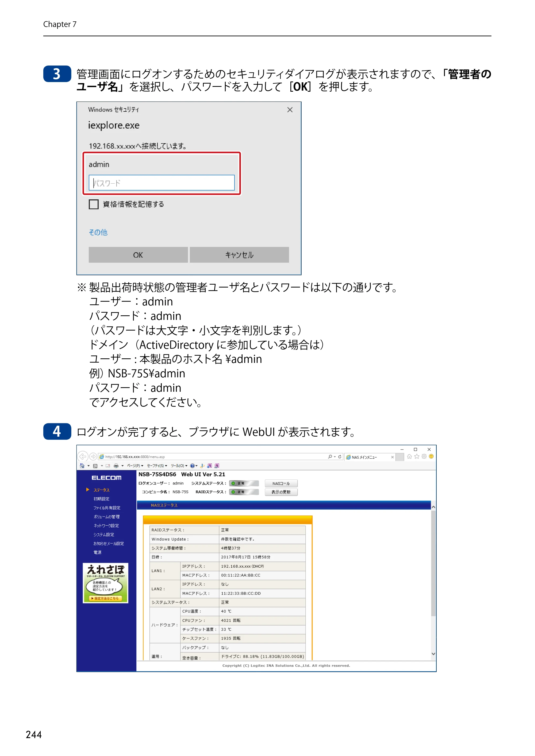Click the NASコール button
This screenshot has height=756, width=535.
(x=281, y=483)
